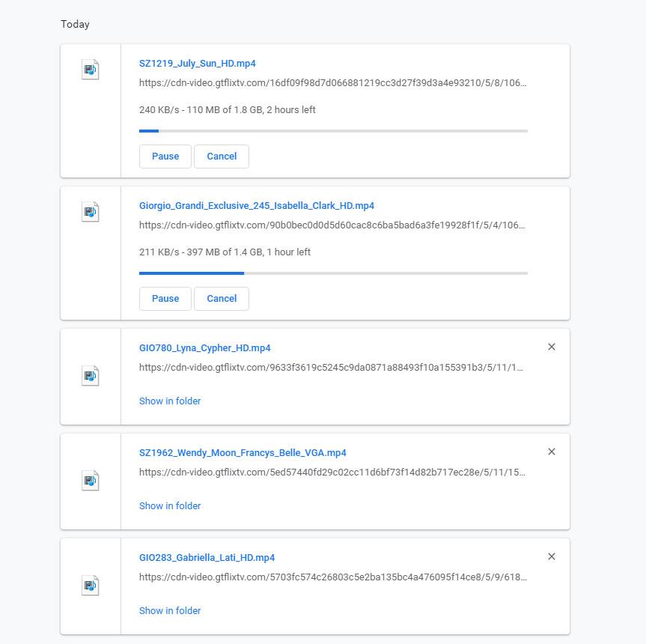Cancel the Giorgio_Grandi_Exclusive_245 download
The height and width of the screenshot is (644, 646).
(x=222, y=299)
